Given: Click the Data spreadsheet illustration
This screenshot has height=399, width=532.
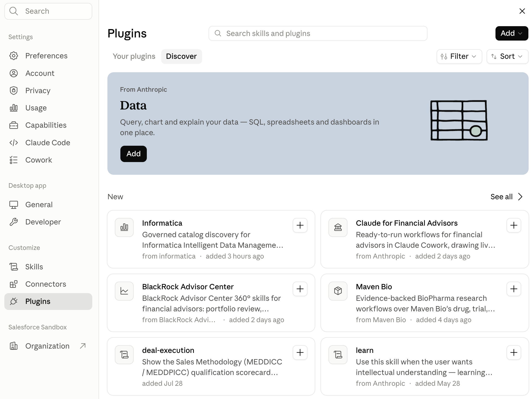Looking at the screenshot, I should [x=459, y=120].
